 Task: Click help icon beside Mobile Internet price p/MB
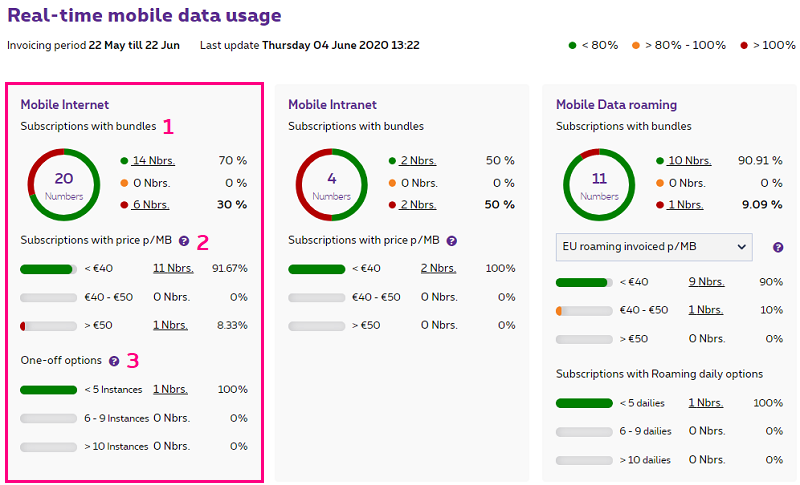pos(184,241)
